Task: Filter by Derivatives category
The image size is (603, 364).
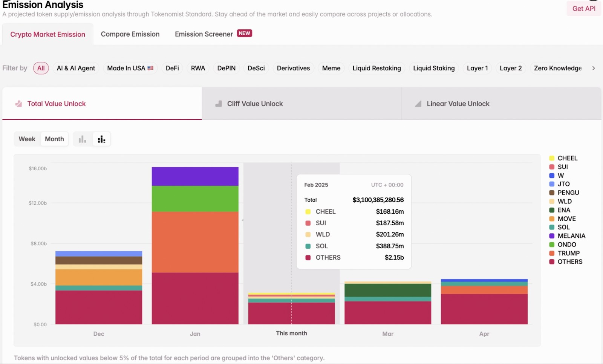Action: 293,68
